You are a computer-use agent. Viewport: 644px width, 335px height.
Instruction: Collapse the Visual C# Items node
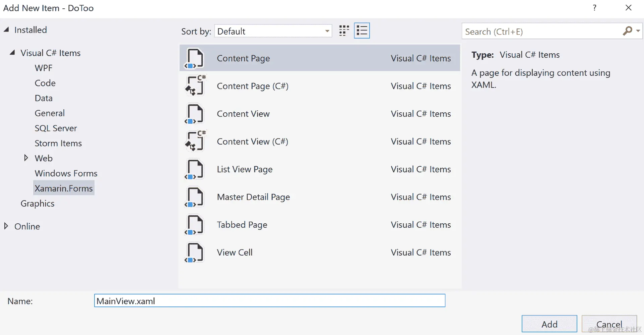(x=12, y=53)
